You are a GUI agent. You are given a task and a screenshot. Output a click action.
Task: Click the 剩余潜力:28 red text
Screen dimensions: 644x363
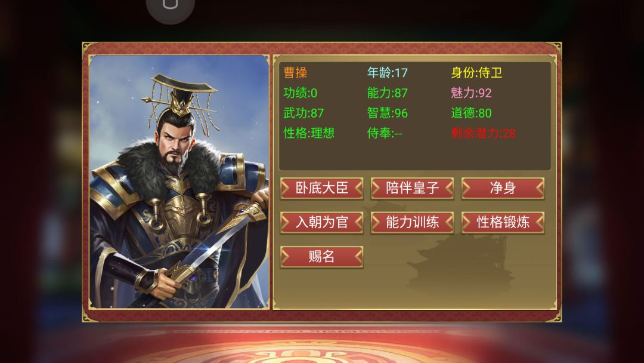[x=484, y=133]
